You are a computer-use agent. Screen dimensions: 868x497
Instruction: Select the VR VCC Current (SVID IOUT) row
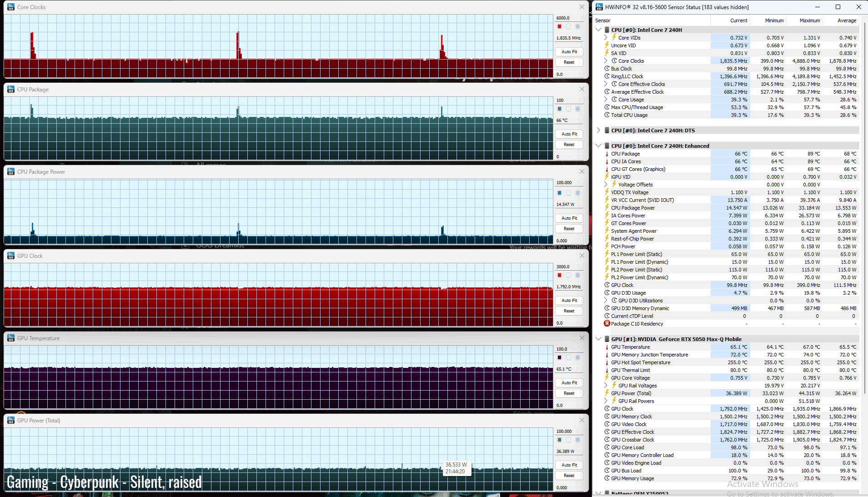[x=731, y=200]
